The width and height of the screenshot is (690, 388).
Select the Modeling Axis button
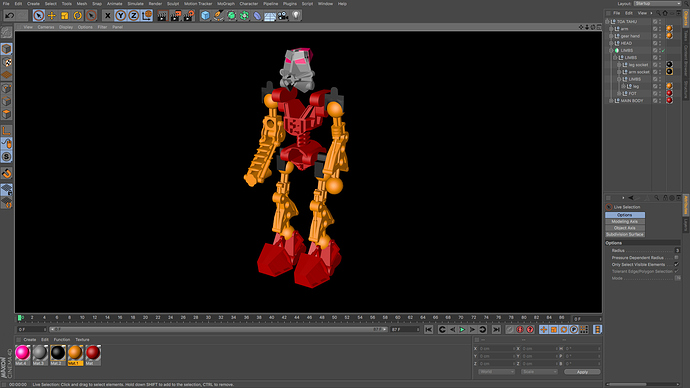[625, 222]
